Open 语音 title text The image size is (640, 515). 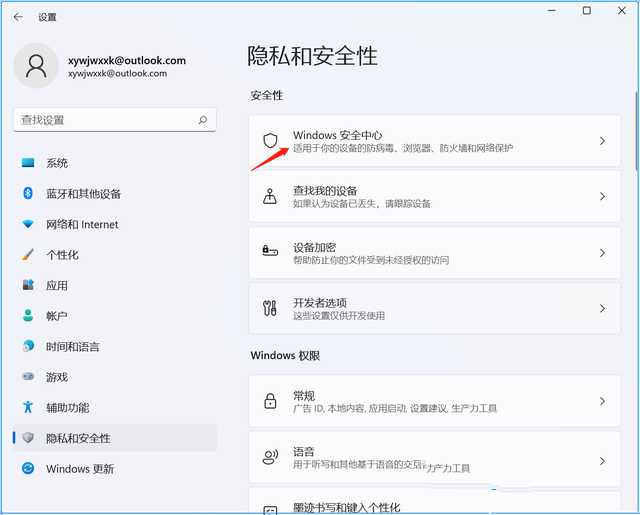click(304, 451)
